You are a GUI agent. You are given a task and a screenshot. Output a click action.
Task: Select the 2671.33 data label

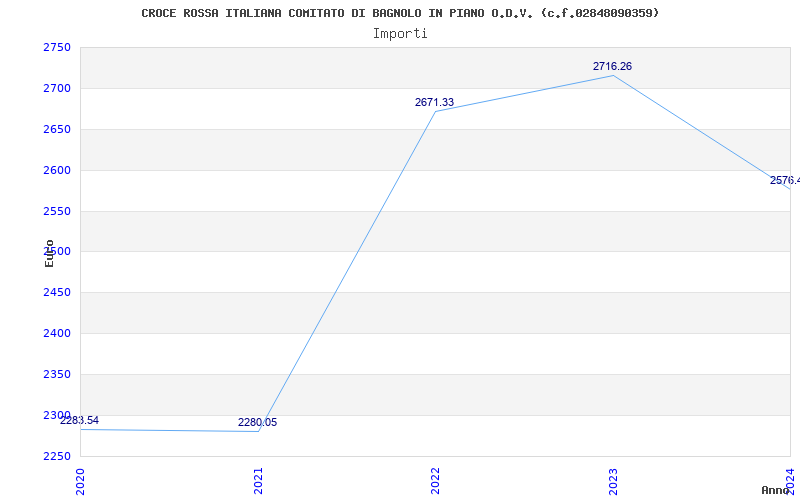tap(434, 103)
